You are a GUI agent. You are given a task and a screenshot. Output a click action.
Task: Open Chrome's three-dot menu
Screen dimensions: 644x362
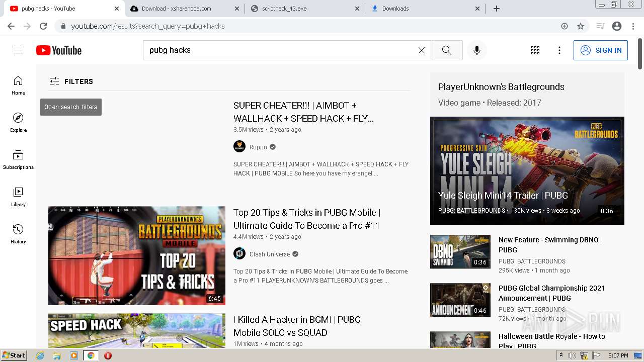point(633,26)
